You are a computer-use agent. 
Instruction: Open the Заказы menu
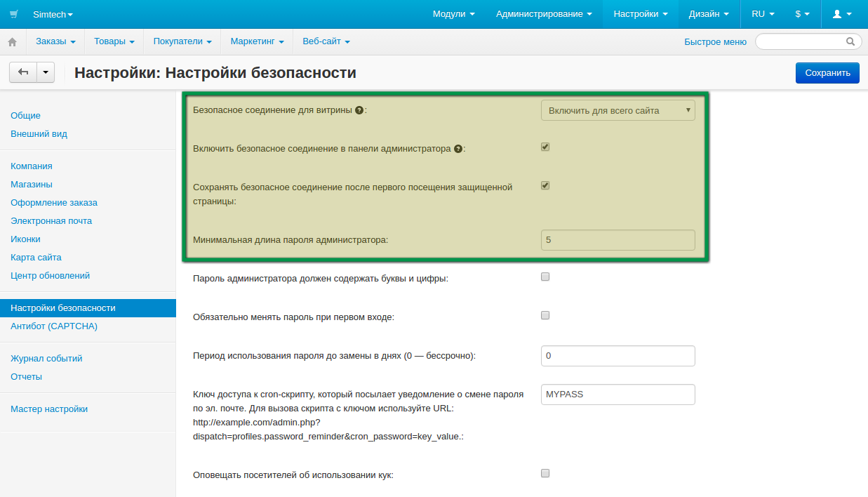click(55, 41)
